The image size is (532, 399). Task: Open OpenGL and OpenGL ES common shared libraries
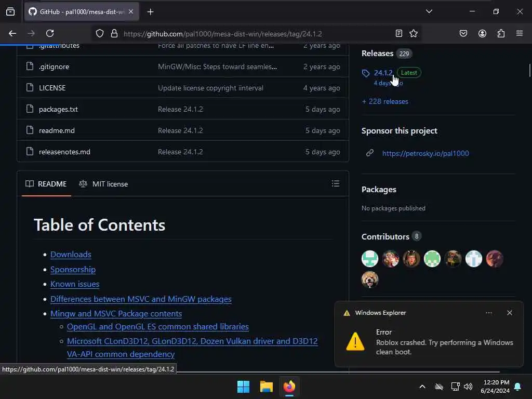click(x=158, y=327)
